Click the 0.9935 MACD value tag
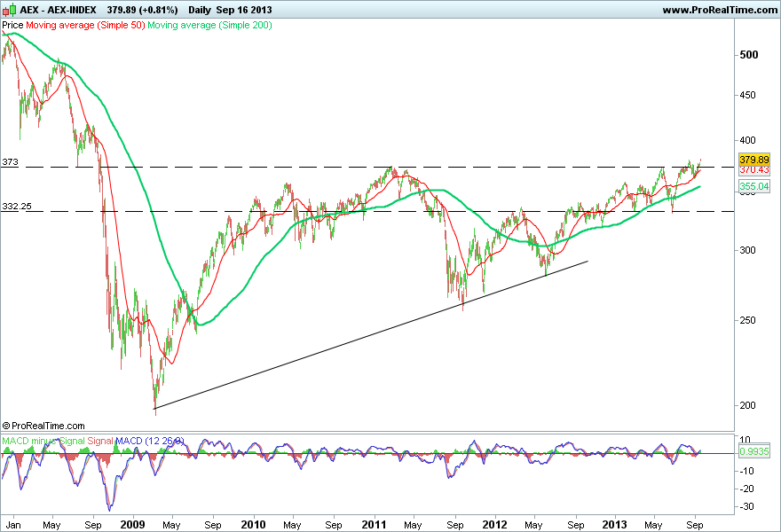781x532 pixels. (754, 451)
